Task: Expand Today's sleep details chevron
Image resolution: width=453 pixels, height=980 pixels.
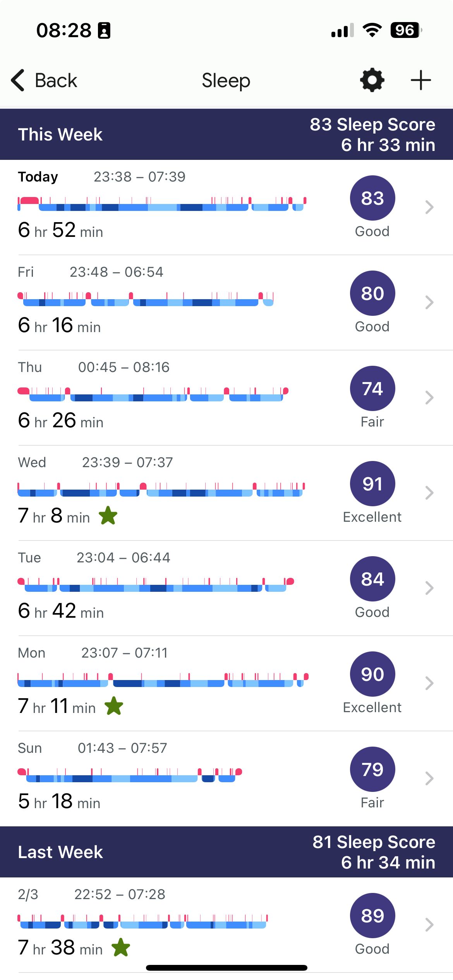Action: 429,207
